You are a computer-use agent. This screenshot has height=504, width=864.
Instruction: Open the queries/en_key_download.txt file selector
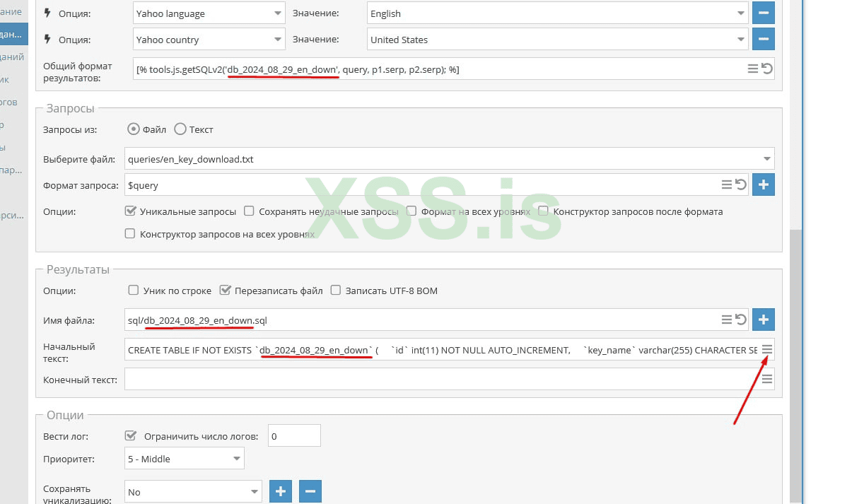(450, 158)
